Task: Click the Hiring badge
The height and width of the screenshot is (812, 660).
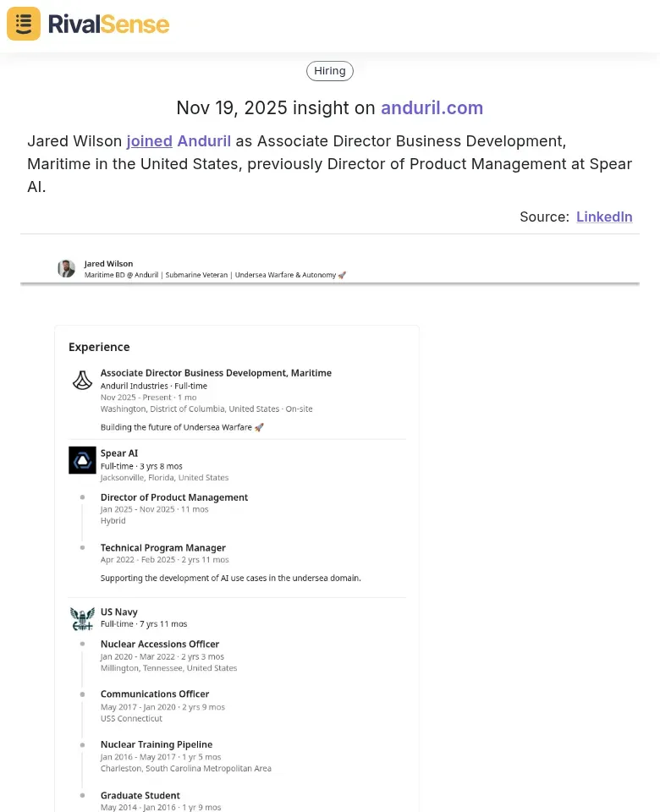Action: pos(329,70)
